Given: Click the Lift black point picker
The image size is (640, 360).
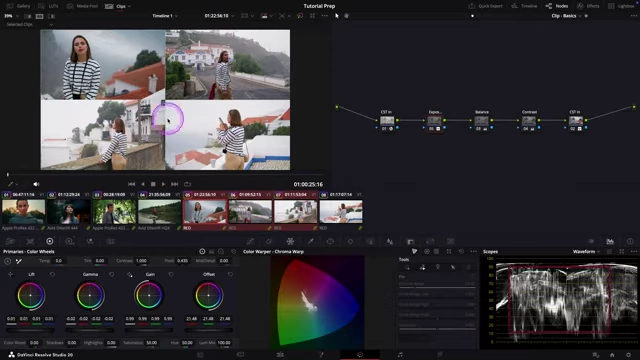Looking at the screenshot, I should 10,274.
